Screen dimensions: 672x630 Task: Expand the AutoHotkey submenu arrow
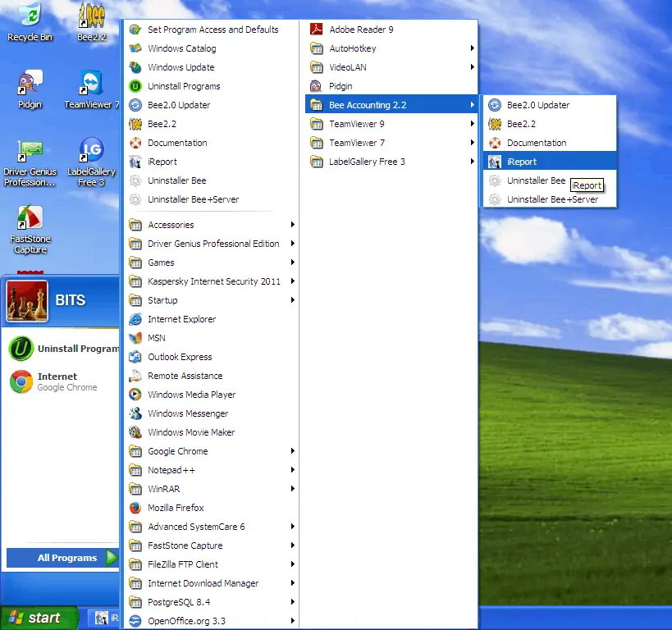472,48
